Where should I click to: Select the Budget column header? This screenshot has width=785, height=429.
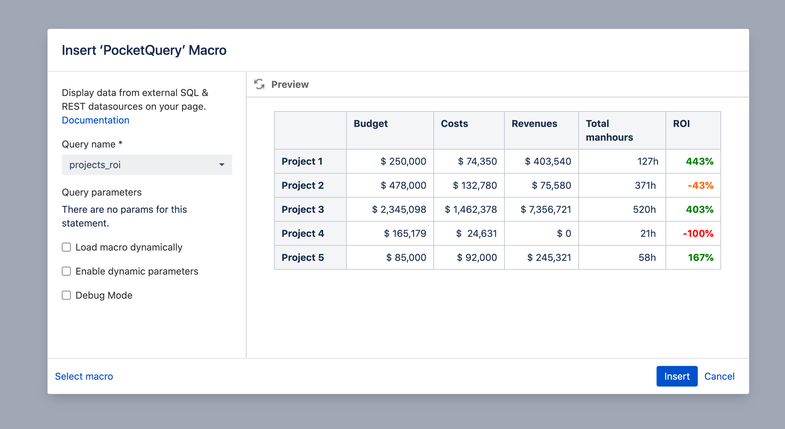click(390, 130)
